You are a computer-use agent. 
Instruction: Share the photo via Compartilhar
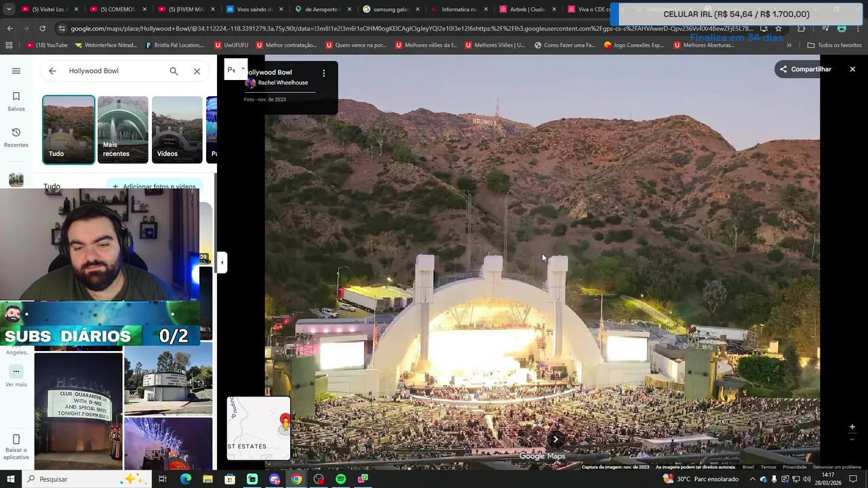click(x=805, y=69)
